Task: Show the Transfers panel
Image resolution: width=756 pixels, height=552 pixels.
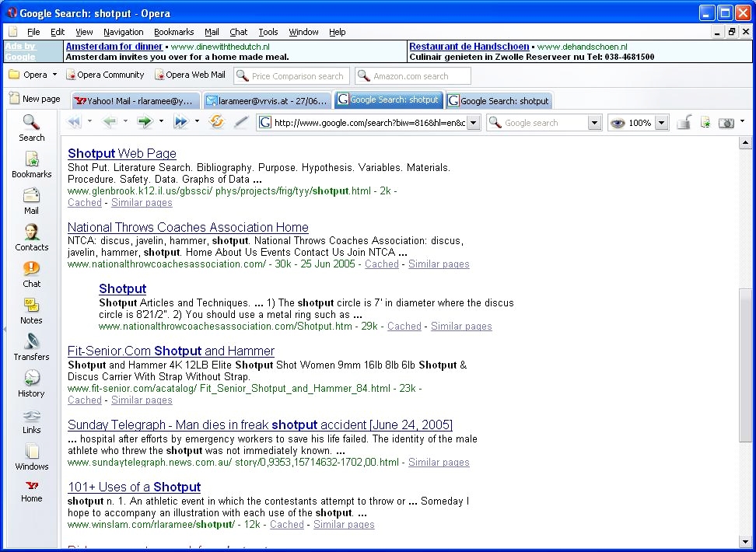Action: pyautogui.click(x=32, y=347)
